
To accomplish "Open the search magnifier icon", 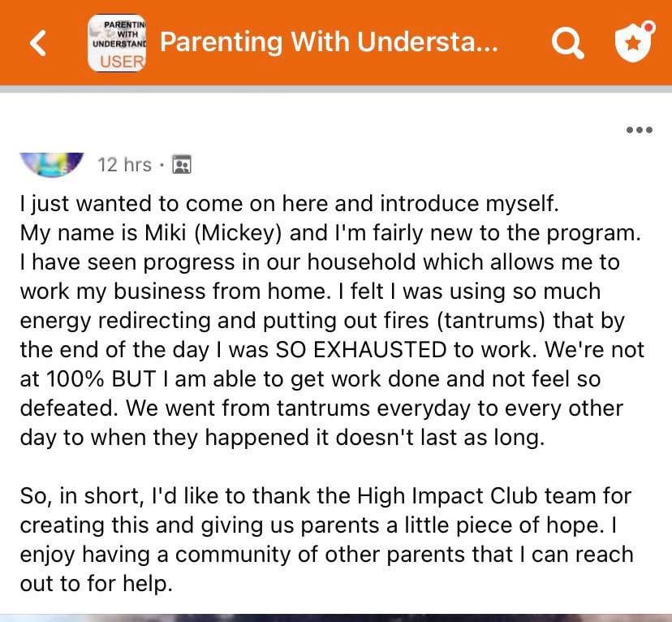I will click(x=566, y=43).
